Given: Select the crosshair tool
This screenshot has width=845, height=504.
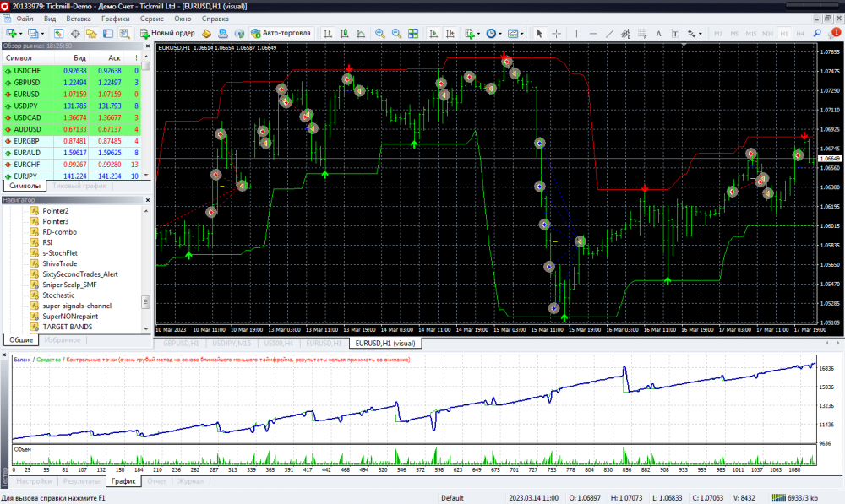Looking at the screenshot, I should [x=557, y=34].
